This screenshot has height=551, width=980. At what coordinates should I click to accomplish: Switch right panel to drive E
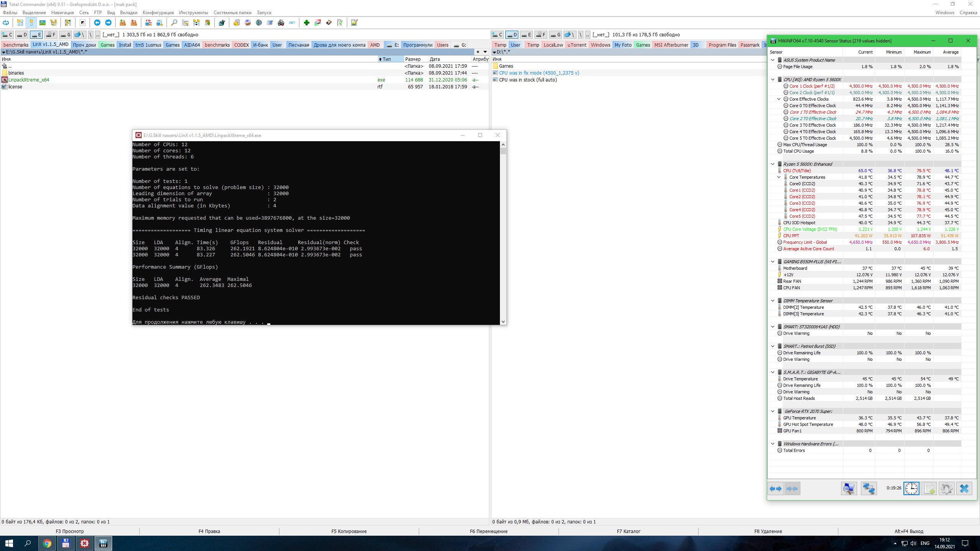(526, 35)
